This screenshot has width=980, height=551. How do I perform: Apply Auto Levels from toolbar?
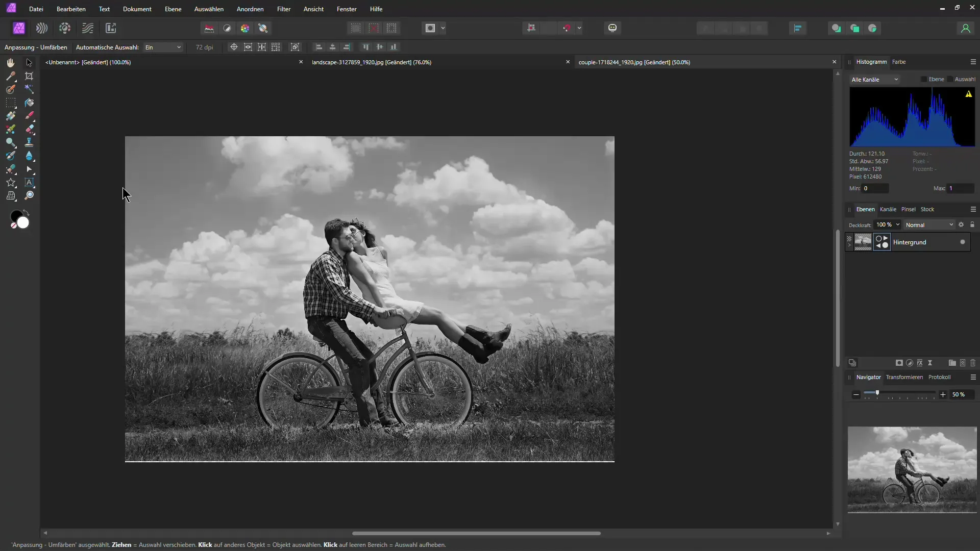coord(209,28)
